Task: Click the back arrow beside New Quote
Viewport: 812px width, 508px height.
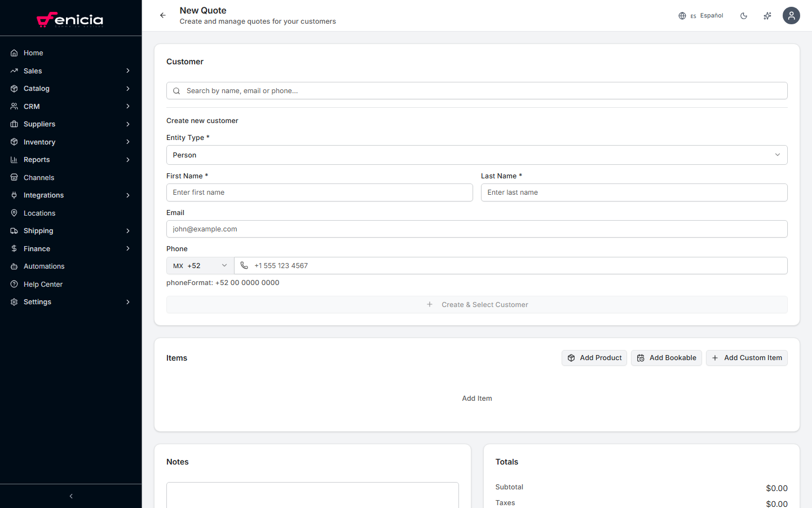Action: (162, 15)
